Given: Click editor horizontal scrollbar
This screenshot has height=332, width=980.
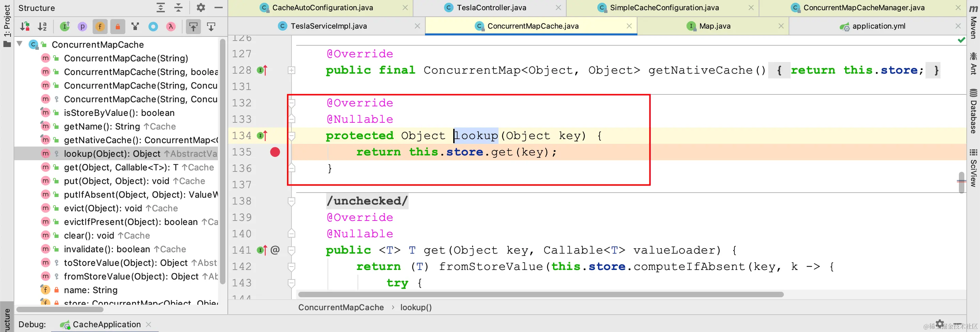Looking at the screenshot, I should point(541,294).
